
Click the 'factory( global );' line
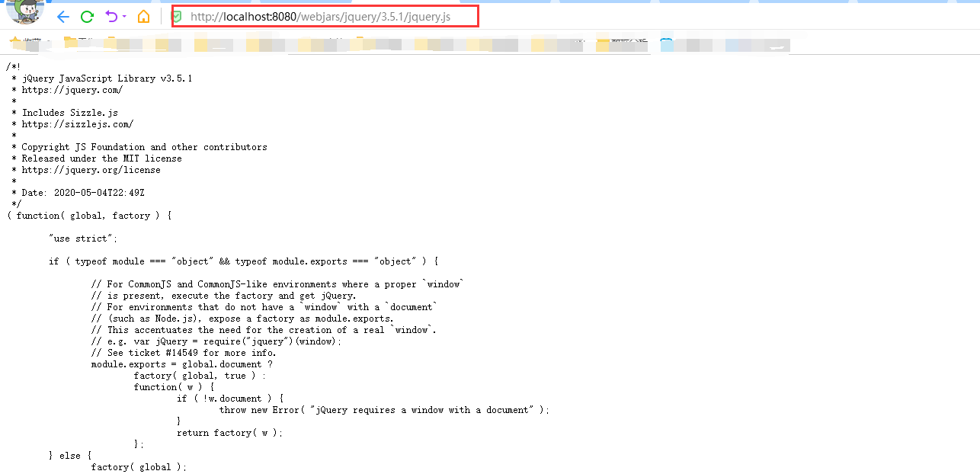[139, 467]
